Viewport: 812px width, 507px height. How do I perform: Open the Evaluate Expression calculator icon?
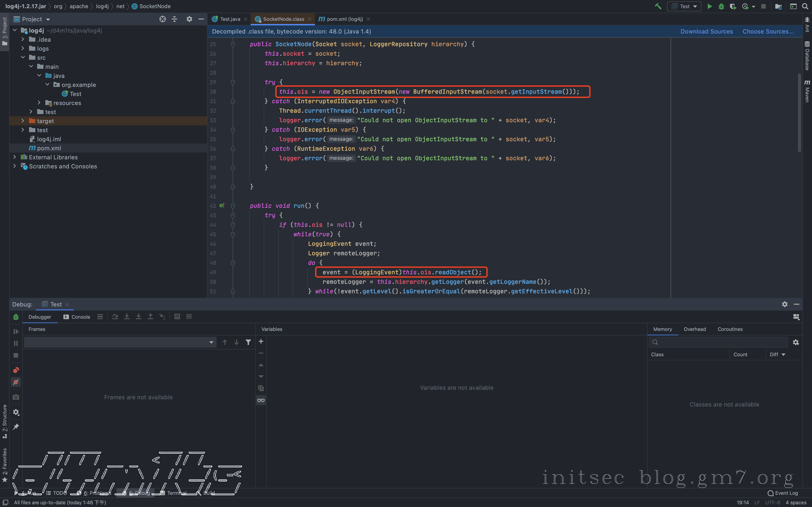177,317
